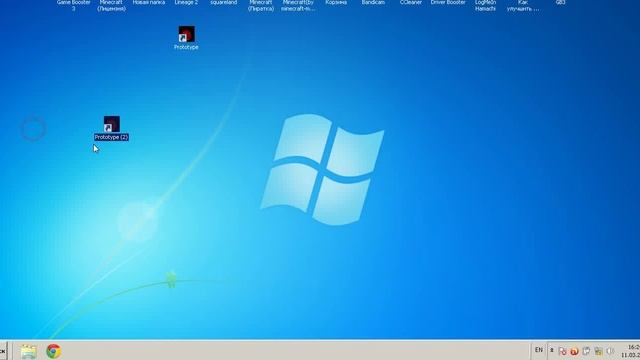This screenshot has height=360, width=640.
Task: Click the red round tray icon
Action: [x=574, y=351]
